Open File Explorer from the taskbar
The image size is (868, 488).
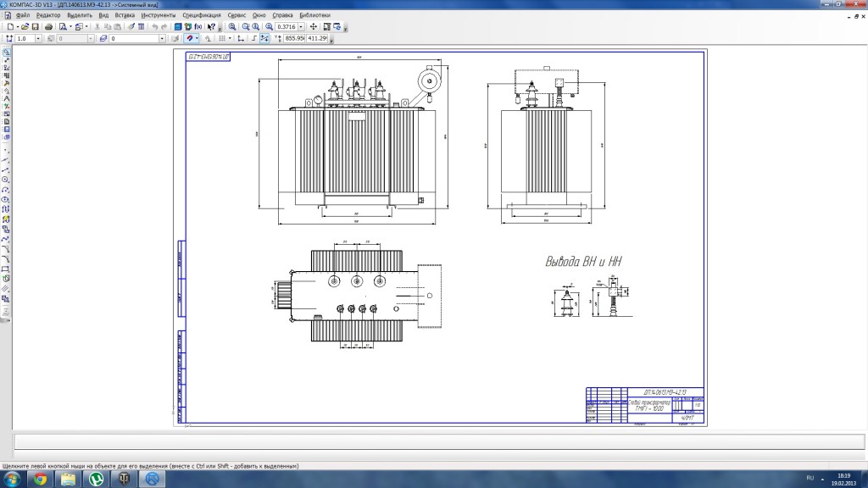68,480
